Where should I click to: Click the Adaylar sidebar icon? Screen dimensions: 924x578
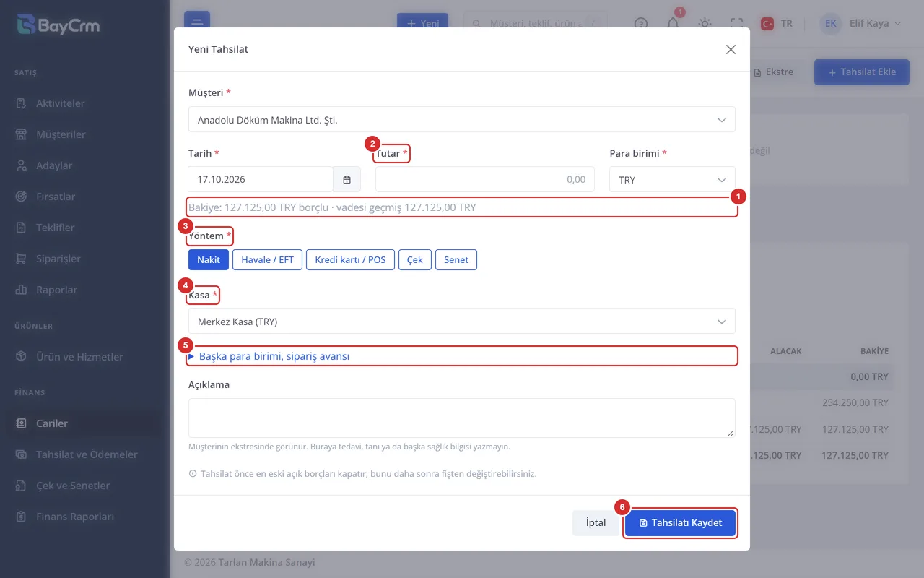click(22, 165)
